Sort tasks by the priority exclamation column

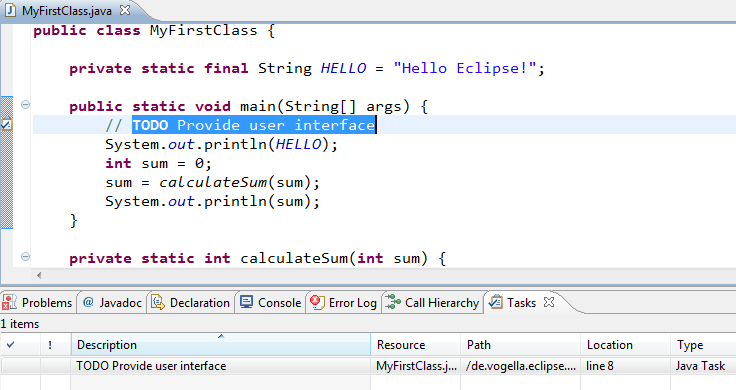55,345
